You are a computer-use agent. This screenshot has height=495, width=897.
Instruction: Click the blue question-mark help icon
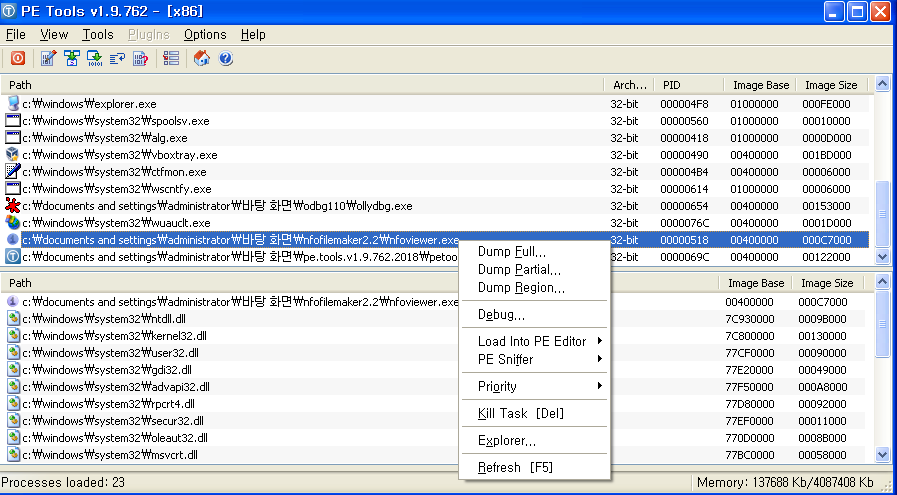point(225,58)
